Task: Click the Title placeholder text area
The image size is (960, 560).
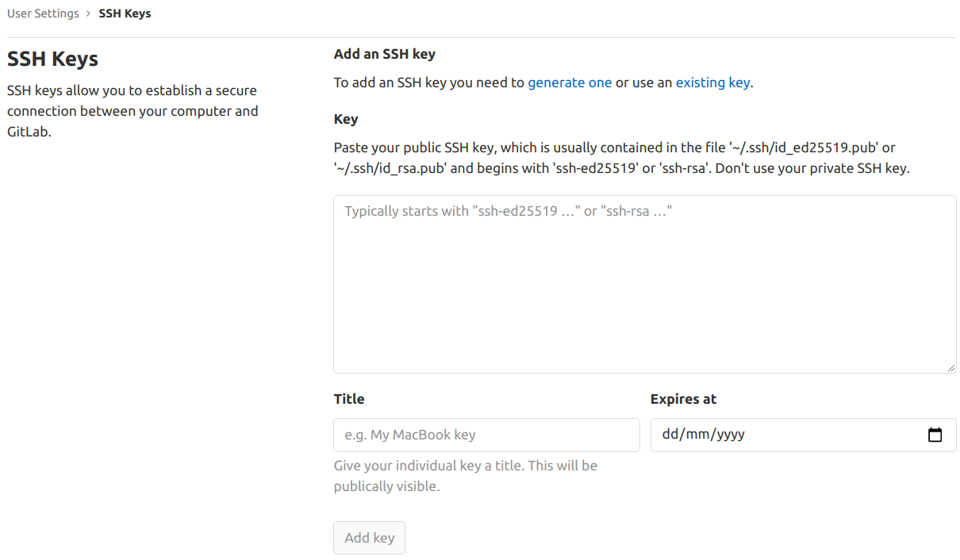Action: pyautogui.click(x=409, y=435)
